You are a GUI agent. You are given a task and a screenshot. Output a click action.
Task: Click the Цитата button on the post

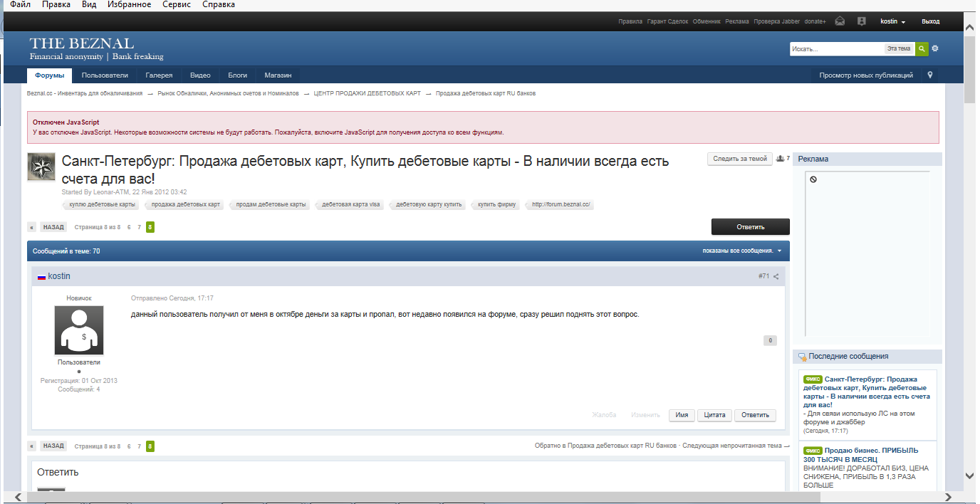pyautogui.click(x=714, y=415)
